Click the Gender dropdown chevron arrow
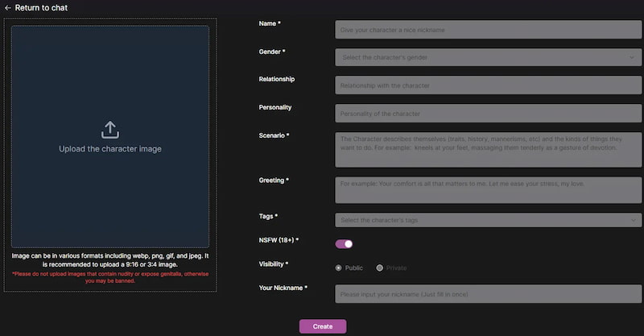Image resolution: width=644 pixels, height=336 pixels. [x=632, y=57]
